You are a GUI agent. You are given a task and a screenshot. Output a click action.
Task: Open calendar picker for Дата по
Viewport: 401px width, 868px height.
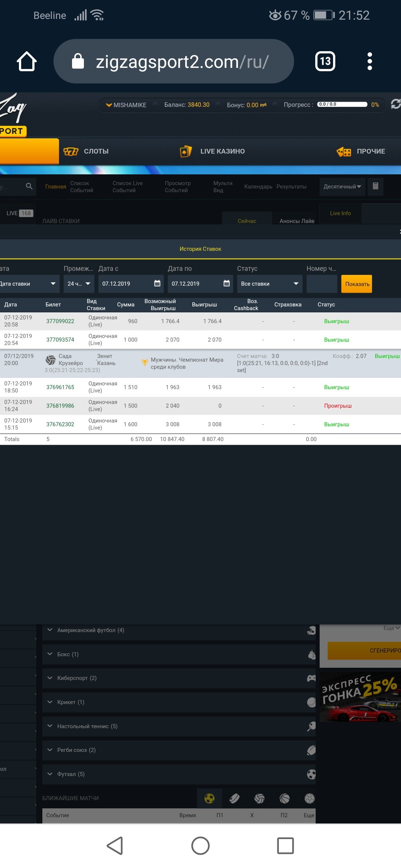click(226, 284)
